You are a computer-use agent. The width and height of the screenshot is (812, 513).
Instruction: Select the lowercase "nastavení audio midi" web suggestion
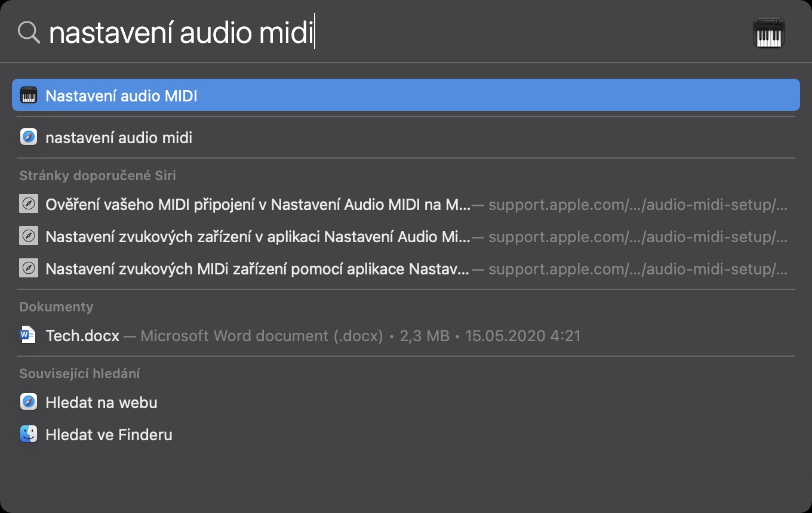click(119, 138)
